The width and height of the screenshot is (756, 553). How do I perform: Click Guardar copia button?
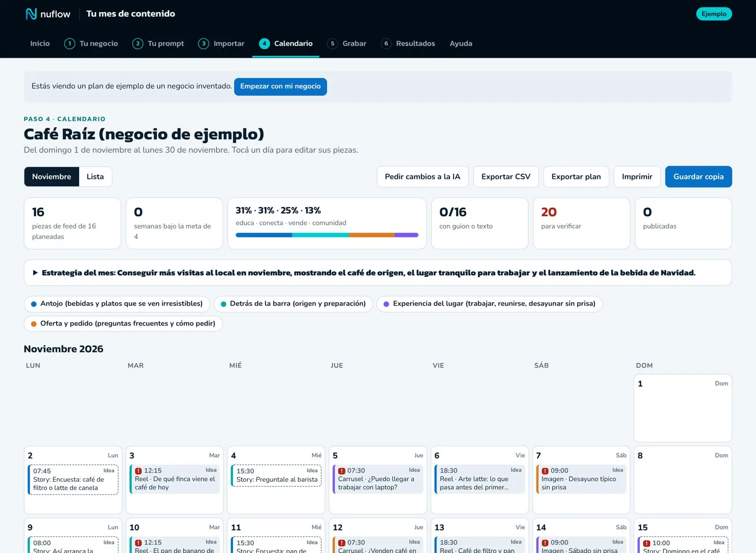[x=698, y=177]
